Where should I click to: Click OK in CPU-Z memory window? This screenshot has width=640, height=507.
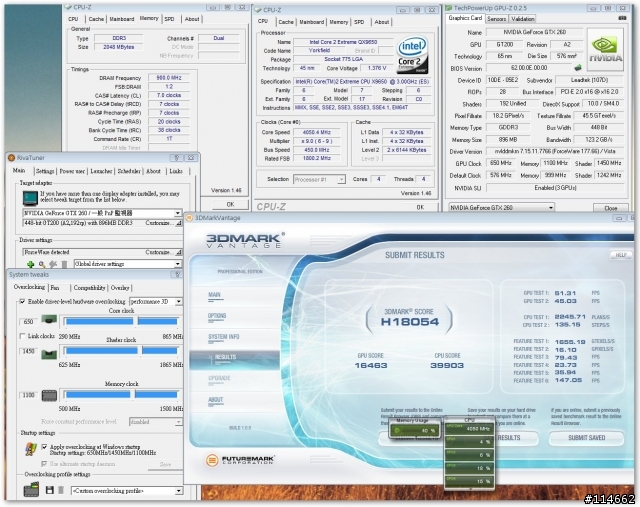(230, 204)
